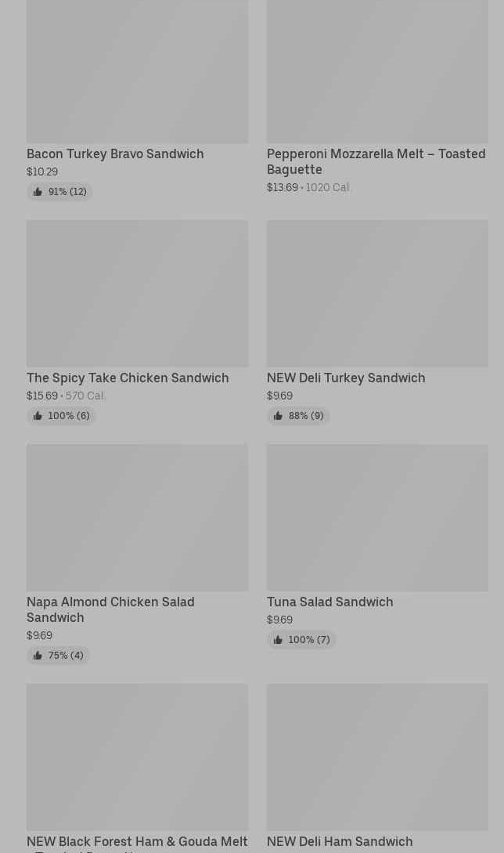Image resolution: width=504 pixels, height=853 pixels.
Task: Click thumbs-up icon on Bacon Turkey Bravo rating
Action: click(38, 192)
